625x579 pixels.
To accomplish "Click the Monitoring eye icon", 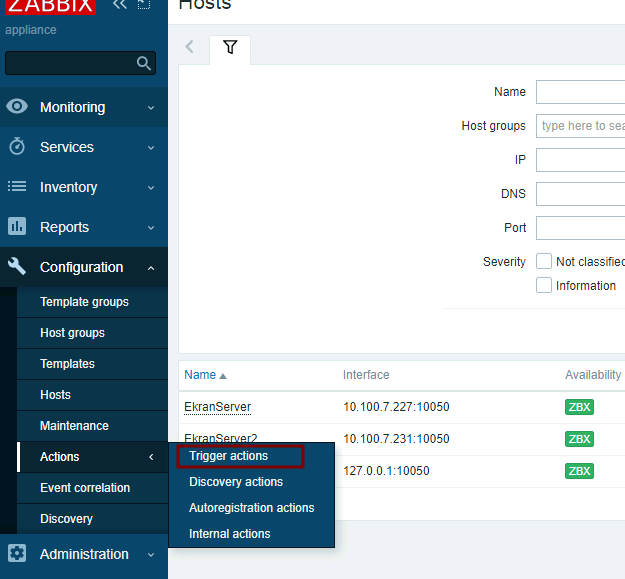I will pos(17,107).
